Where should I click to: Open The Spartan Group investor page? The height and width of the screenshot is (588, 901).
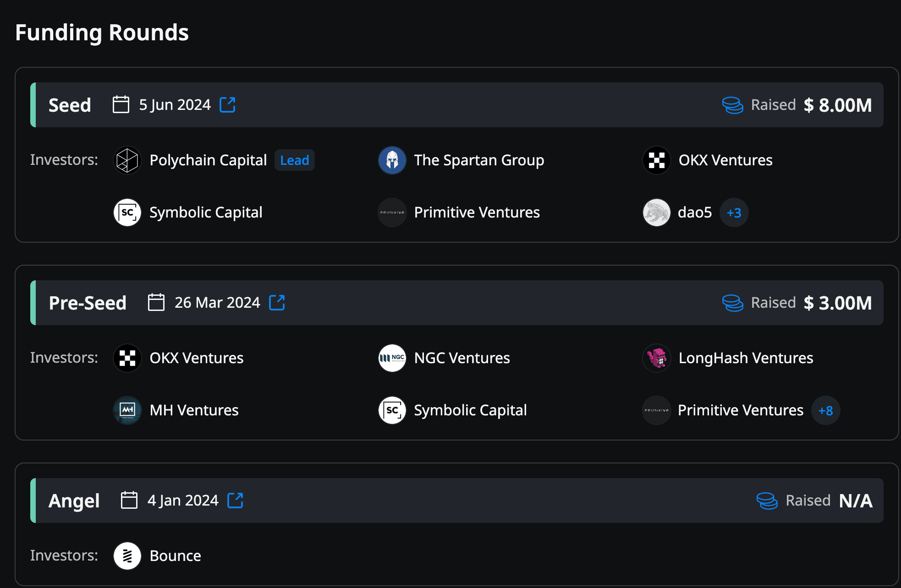coord(479,160)
